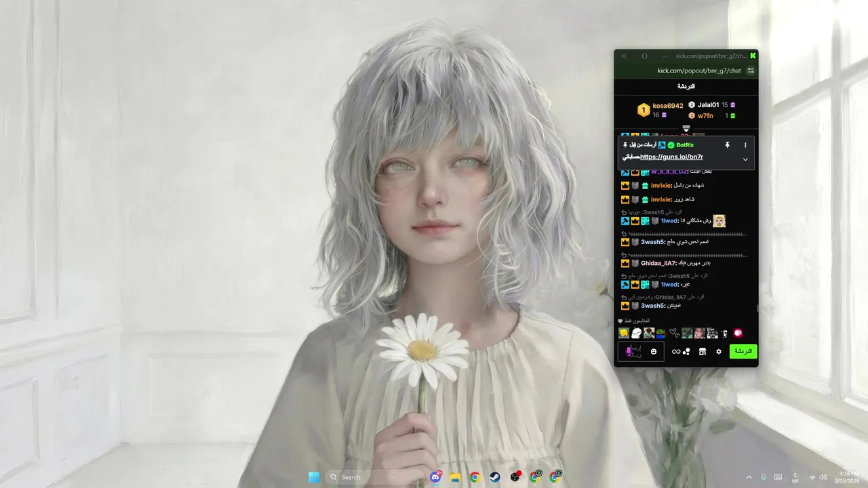Open Steam from the taskbar
This screenshot has height=488, width=868.
click(x=495, y=477)
